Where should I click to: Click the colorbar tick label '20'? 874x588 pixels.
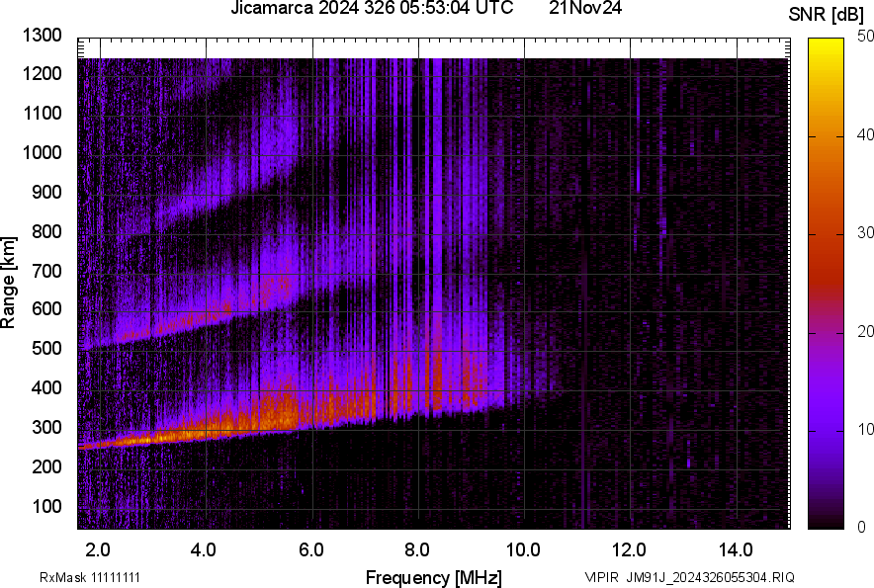[866, 332]
